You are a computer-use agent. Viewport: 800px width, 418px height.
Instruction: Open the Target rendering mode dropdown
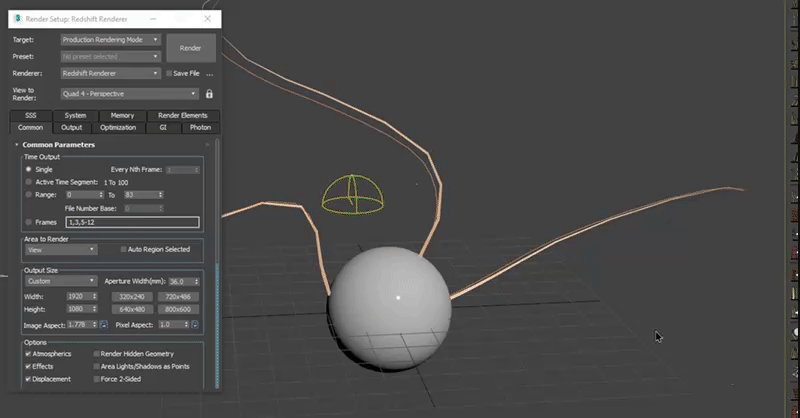(x=110, y=40)
